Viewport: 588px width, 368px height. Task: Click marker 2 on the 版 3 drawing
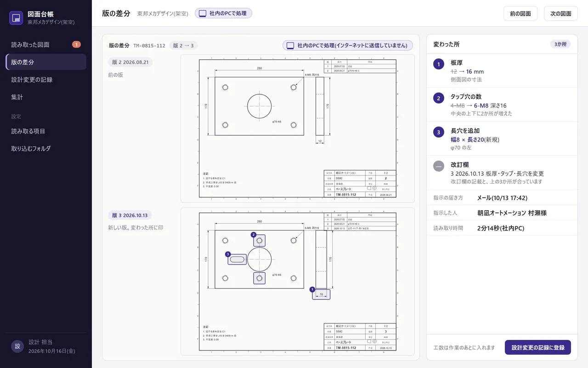253,235
